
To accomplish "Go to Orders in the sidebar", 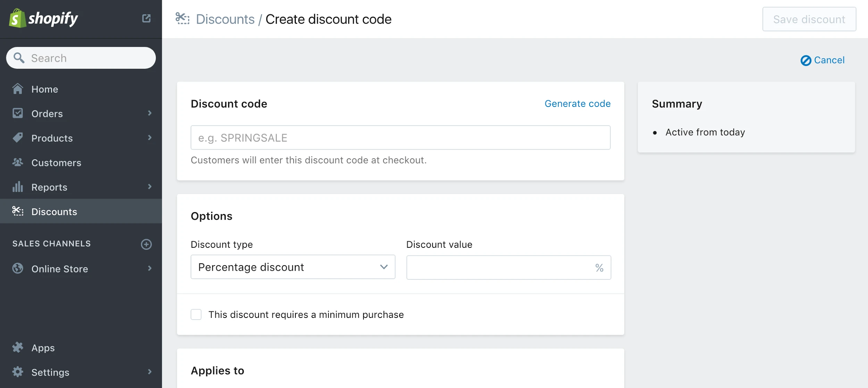I will (47, 113).
